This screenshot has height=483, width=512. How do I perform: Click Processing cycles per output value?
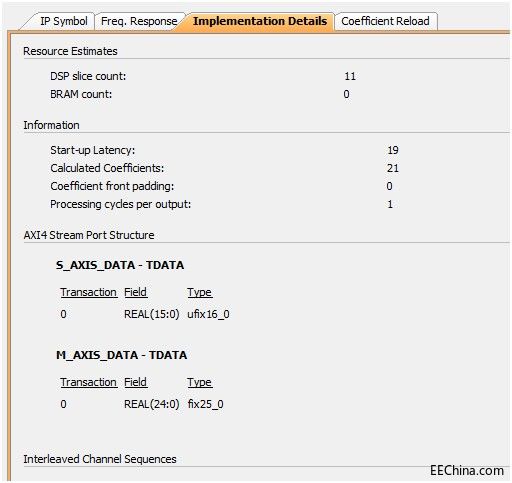(x=390, y=204)
